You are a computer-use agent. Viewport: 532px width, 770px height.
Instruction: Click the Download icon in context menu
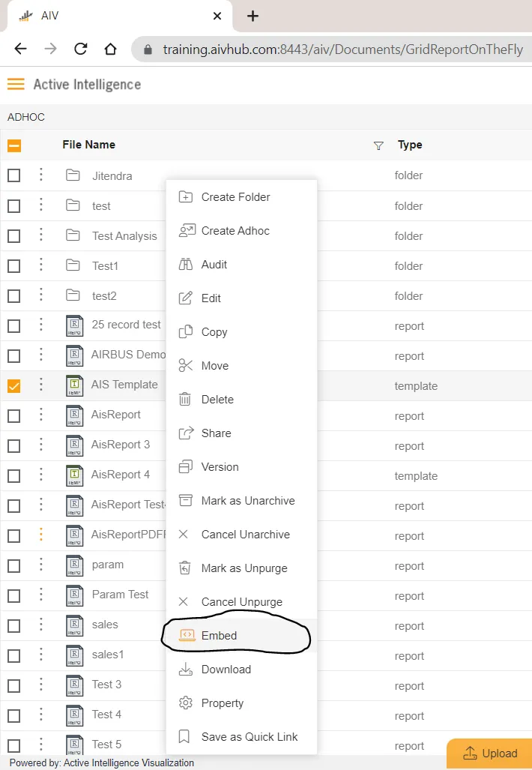[186, 670]
